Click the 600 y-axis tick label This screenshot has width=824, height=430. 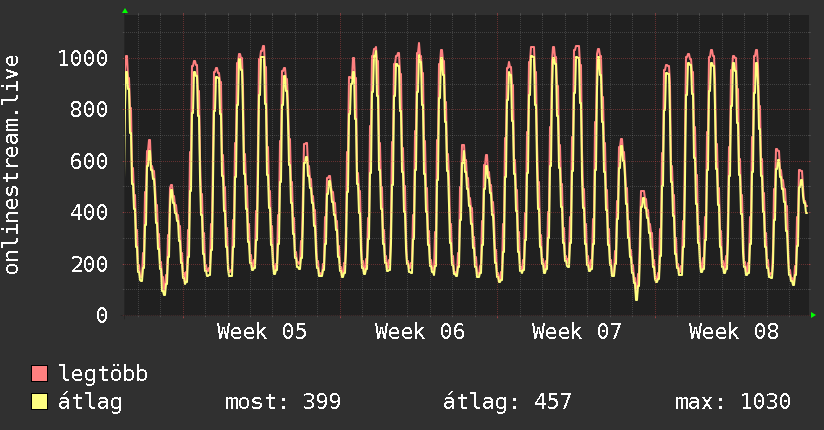[x=90, y=161]
